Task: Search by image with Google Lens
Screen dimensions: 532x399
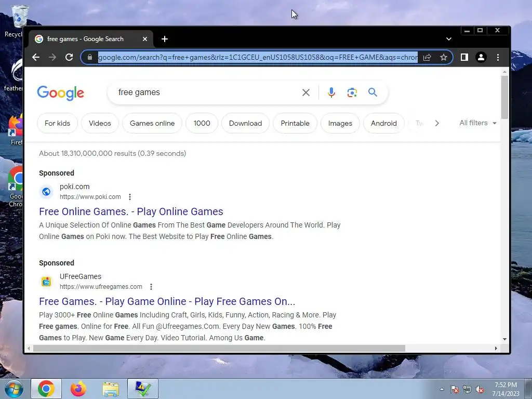Action: 352,92
